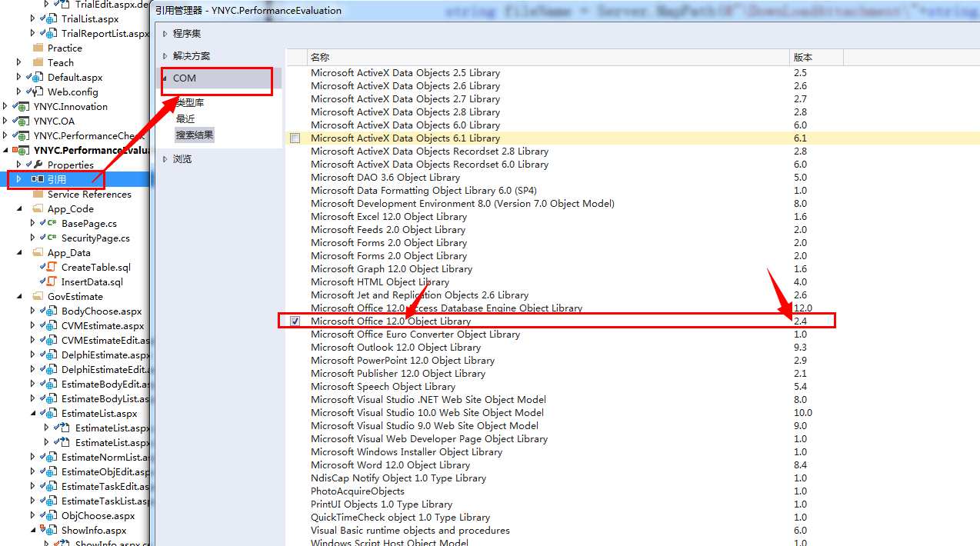
Task: Click the InsertData.sql file icon
Action: point(52,281)
